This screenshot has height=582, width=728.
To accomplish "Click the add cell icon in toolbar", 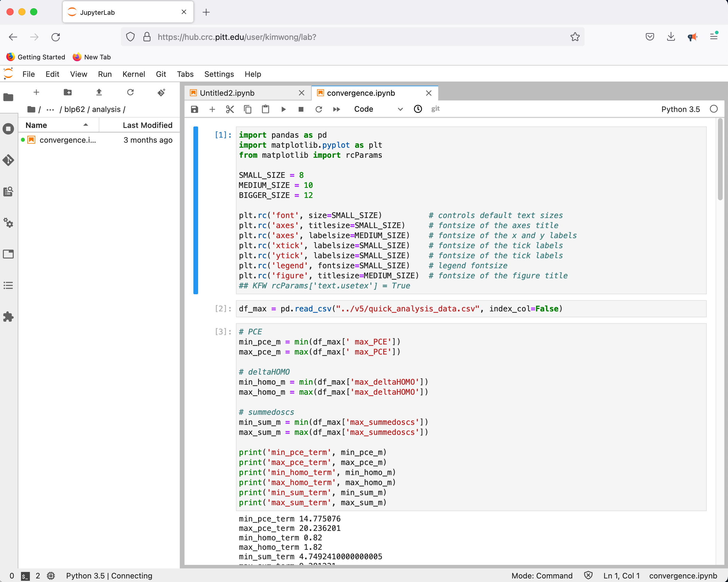I will 212,109.
